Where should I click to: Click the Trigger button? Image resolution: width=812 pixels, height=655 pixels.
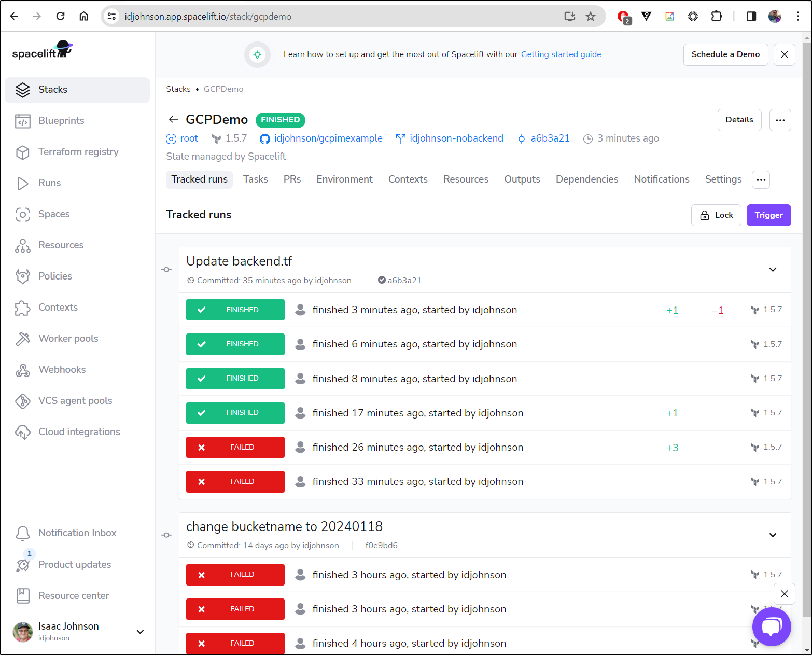[x=769, y=215]
